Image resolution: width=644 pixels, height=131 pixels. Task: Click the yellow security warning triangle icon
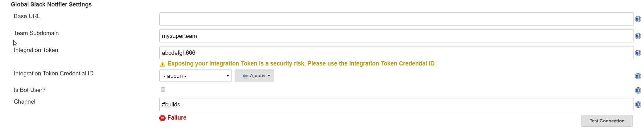pyautogui.click(x=162, y=64)
